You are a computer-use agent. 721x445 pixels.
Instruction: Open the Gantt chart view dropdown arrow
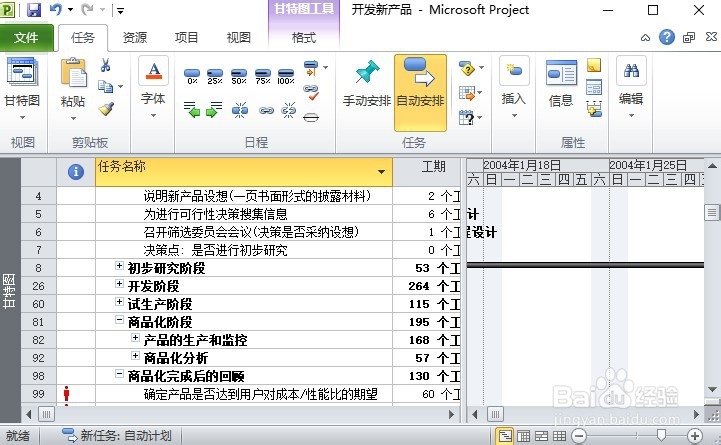click(22, 118)
